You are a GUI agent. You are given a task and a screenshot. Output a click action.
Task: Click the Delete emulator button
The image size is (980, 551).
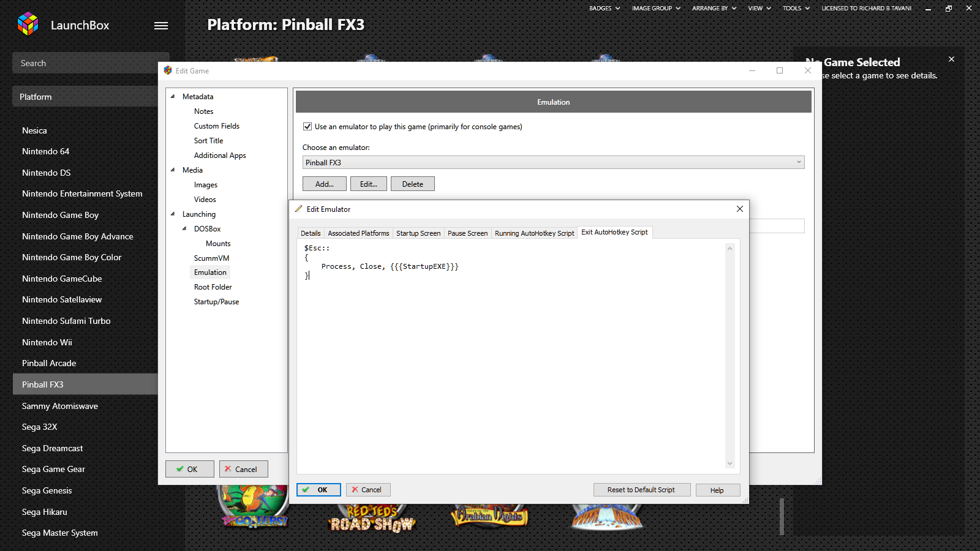[413, 184]
